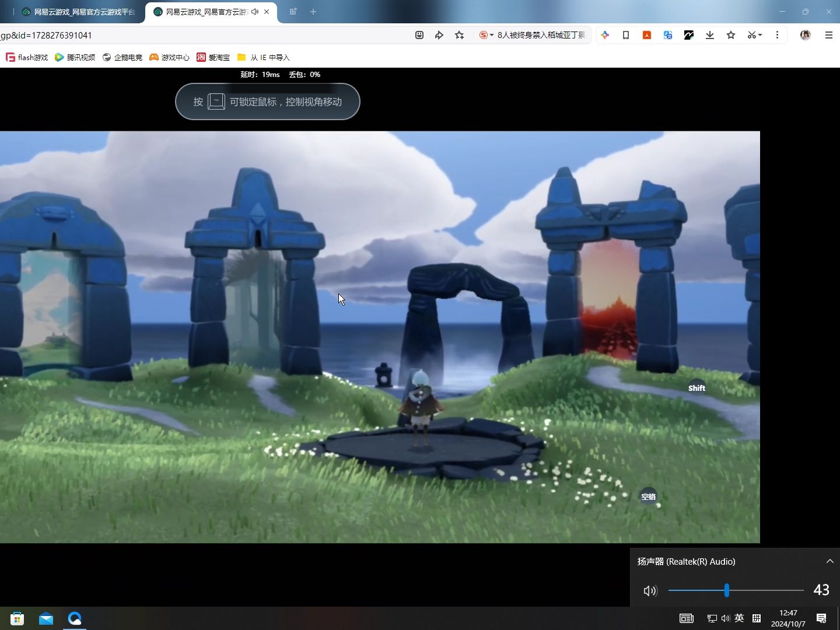Click the tilde key icon in hint banner
Screen dimensions: 840x630
pyautogui.click(x=216, y=101)
